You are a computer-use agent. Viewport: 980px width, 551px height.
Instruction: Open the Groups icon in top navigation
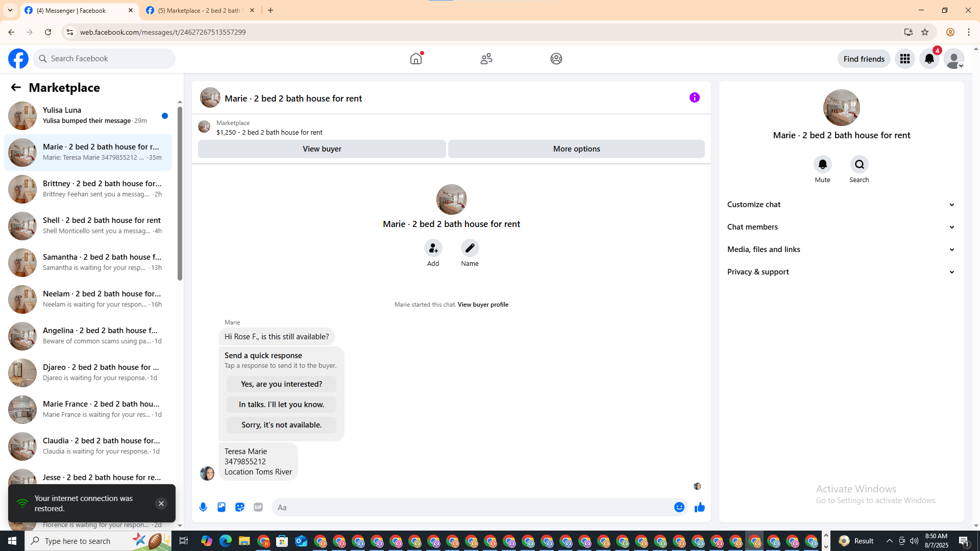point(556,59)
